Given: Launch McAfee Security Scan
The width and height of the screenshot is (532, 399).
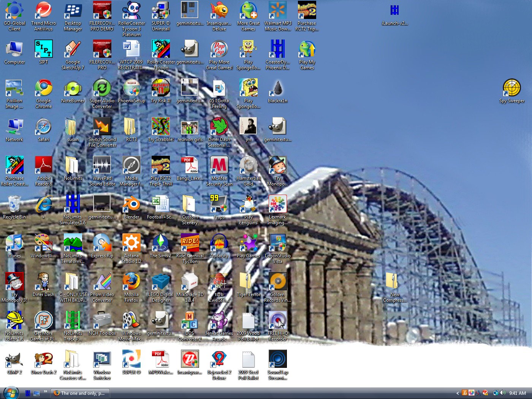Looking at the screenshot, I should [x=219, y=171].
